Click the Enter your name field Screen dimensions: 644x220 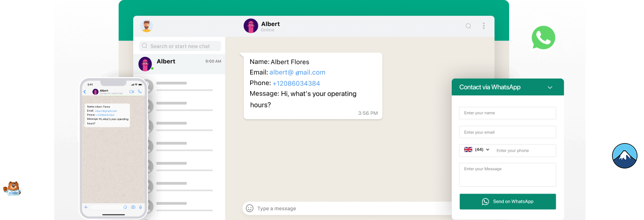pyautogui.click(x=508, y=113)
